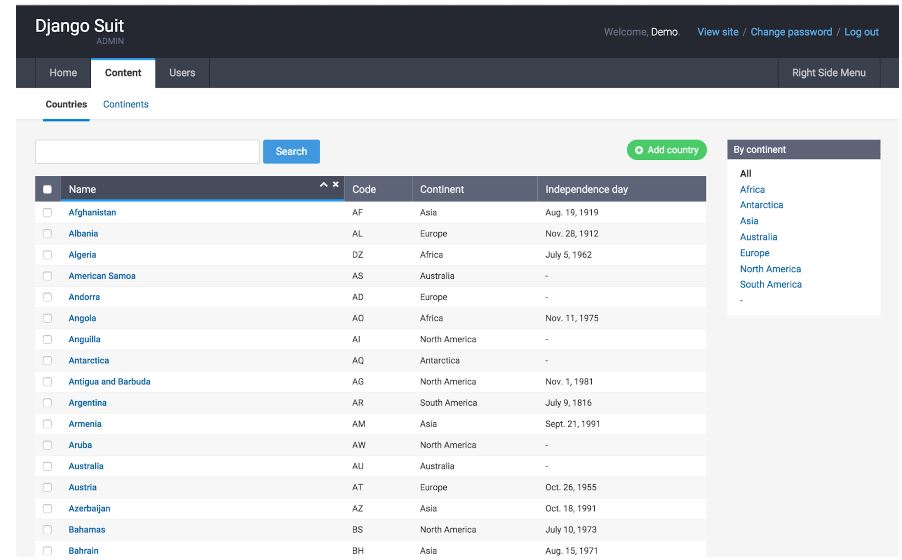Select the Algeria row checkbox
902x560 pixels.
(47, 255)
